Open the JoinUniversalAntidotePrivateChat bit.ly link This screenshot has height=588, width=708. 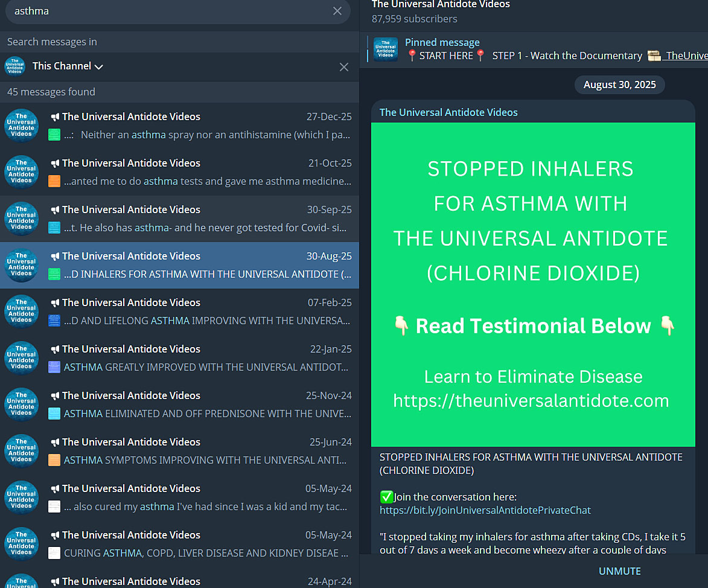coord(485,511)
